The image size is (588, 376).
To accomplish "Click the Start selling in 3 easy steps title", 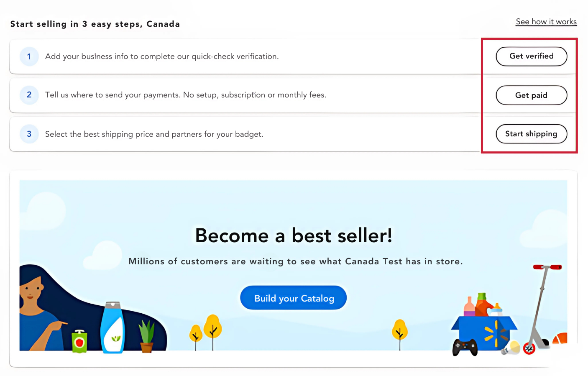I will tap(95, 24).
